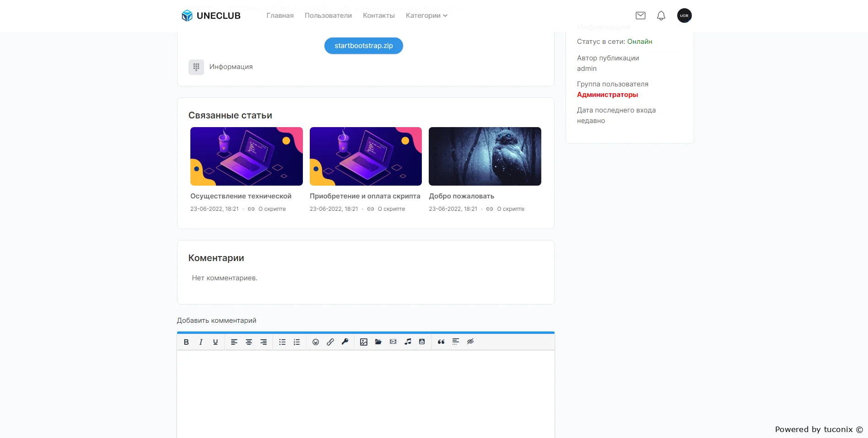Open thumbnail of Осуществление технической article
The image size is (868, 438).
click(247, 156)
